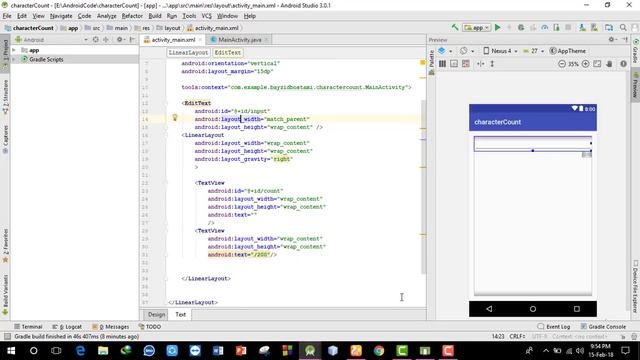
Task: Click Zoom to Fit Screen icon
Action: click(597, 64)
